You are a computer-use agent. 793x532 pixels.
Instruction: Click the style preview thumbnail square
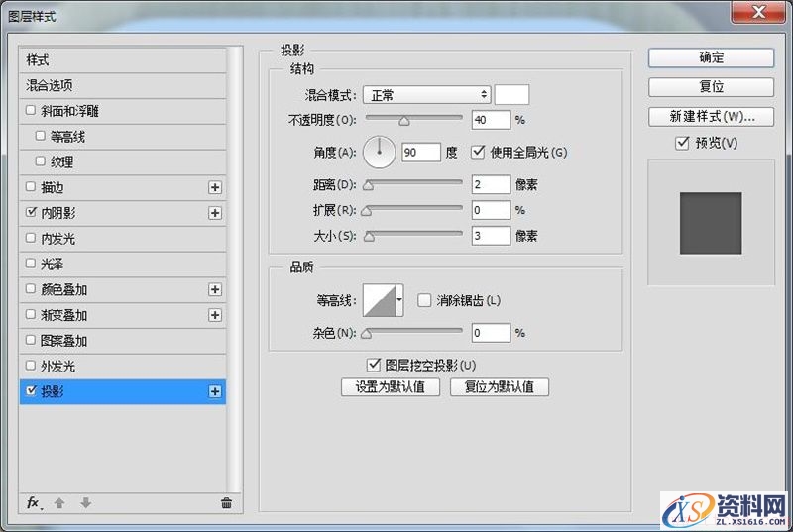pyautogui.click(x=711, y=223)
